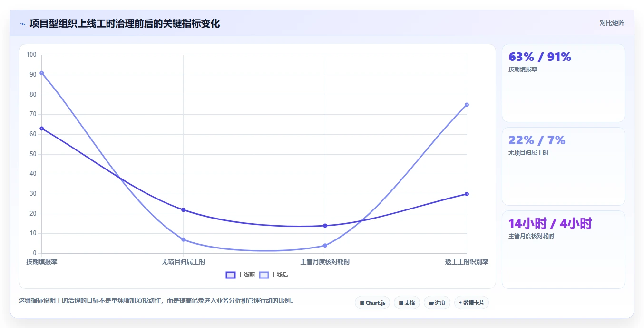This screenshot has width=644, height=328.
Task: Click the y-axis value 50
Action: (x=33, y=154)
